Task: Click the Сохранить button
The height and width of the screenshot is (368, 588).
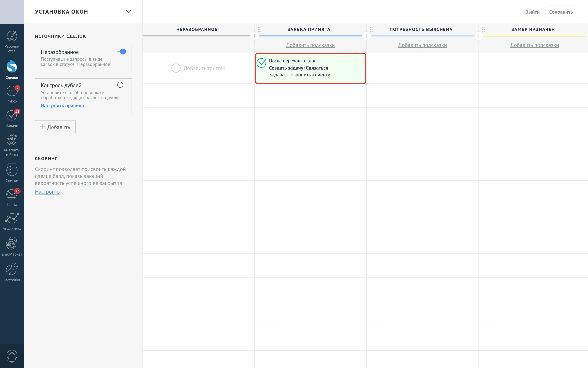Action: (x=561, y=12)
